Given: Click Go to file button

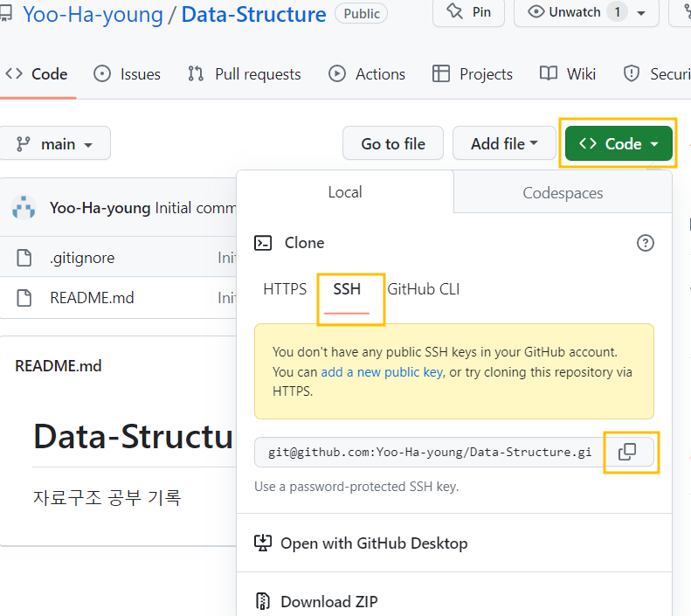Looking at the screenshot, I should (x=393, y=143).
